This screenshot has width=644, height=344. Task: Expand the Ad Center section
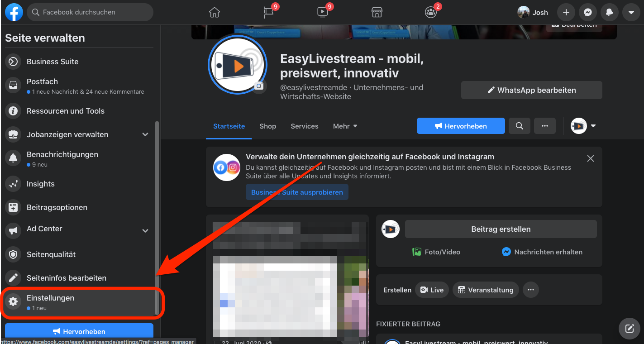[145, 231]
